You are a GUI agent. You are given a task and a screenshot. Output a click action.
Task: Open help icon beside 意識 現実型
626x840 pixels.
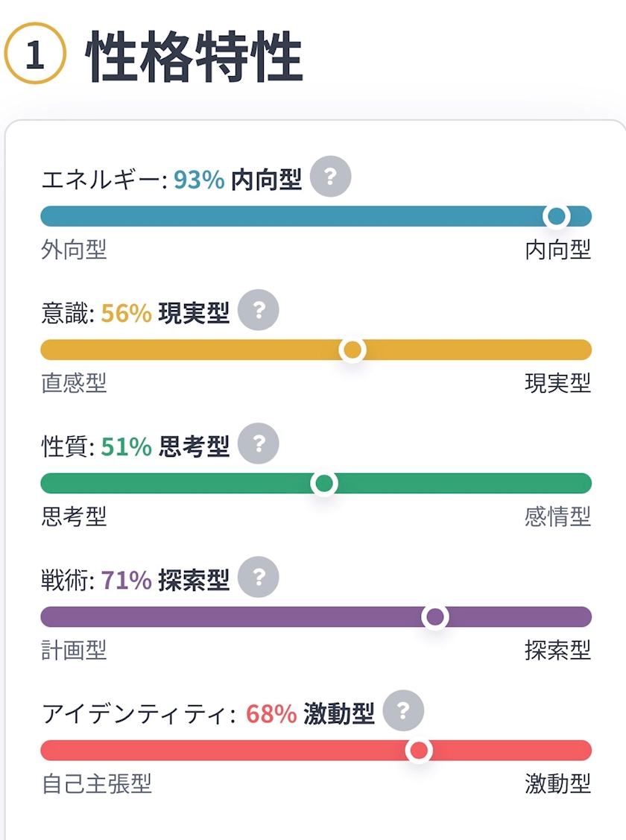(259, 309)
